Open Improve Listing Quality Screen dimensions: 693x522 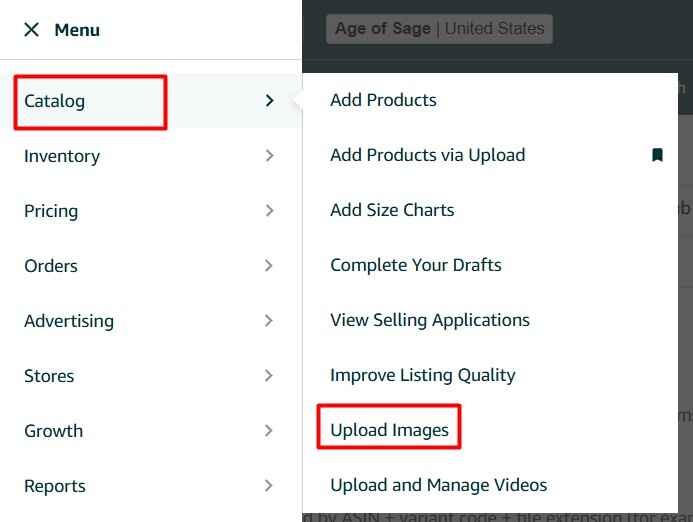coord(423,375)
